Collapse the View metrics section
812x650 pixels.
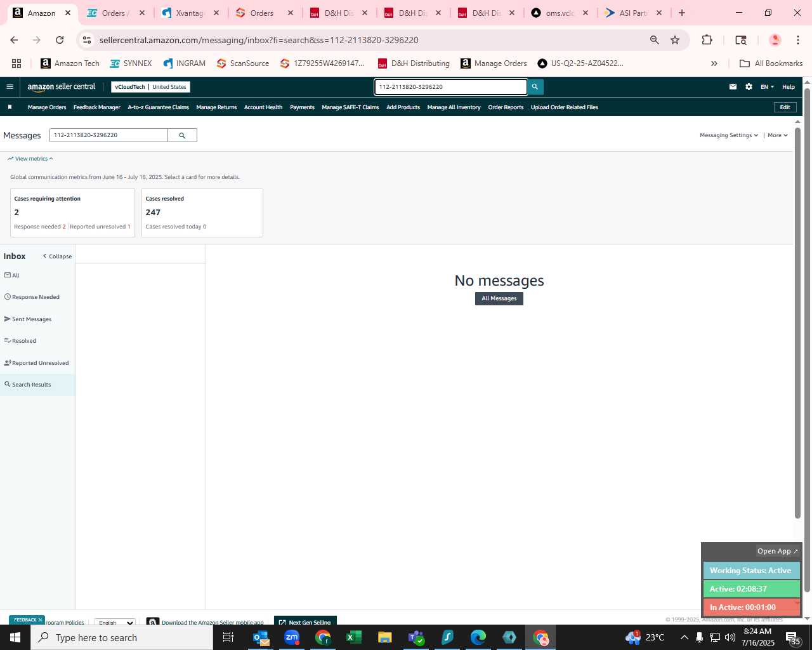tap(30, 159)
